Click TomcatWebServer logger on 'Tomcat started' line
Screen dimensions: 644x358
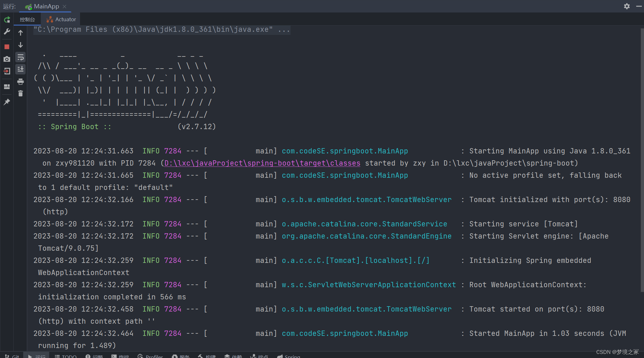(x=367, y=309)
